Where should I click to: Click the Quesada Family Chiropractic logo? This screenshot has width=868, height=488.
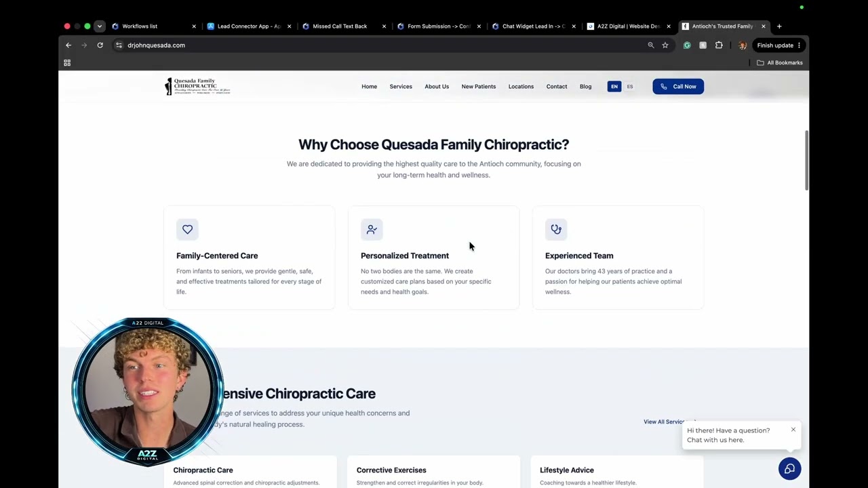[197, 87]
